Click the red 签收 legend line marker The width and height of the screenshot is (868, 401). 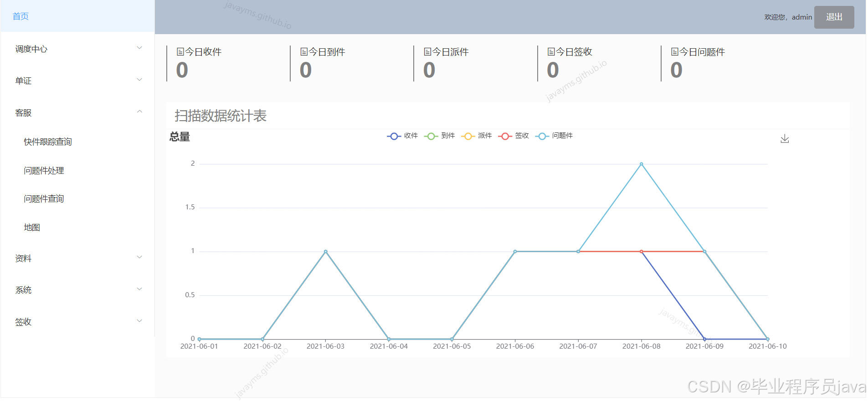[505, 136]
